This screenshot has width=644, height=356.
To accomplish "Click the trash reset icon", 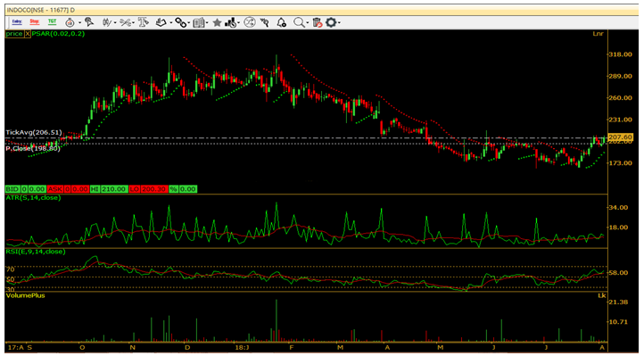I will pos(318,22).
